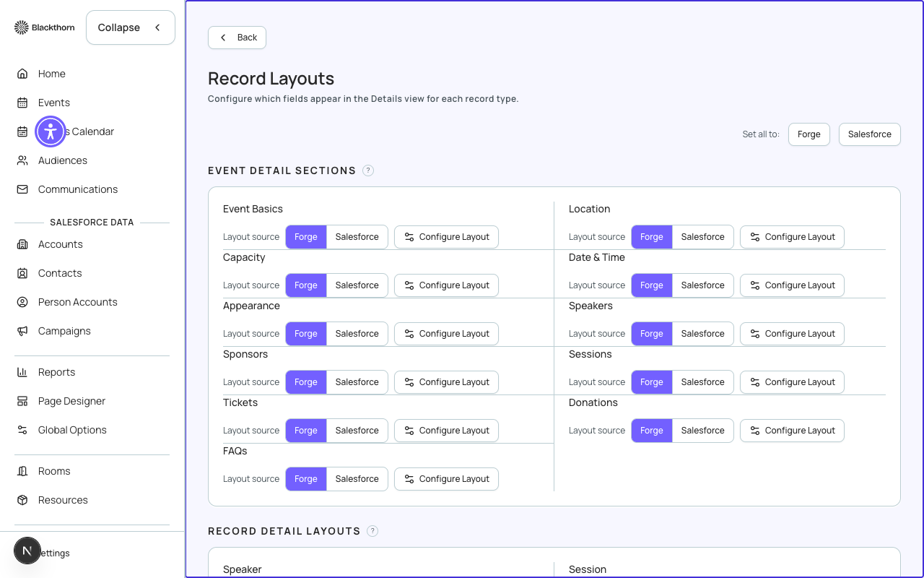Click the Events calendar icon in sidebar

pos(22,103)
